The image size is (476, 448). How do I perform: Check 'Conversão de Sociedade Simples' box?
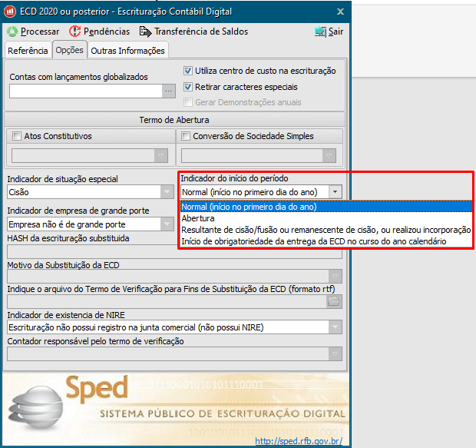(x=186, y=136)
